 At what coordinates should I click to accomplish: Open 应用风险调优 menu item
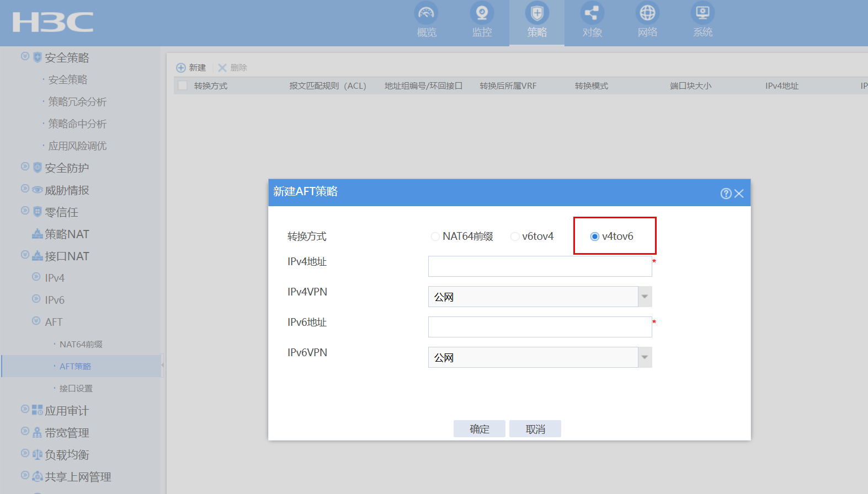click(77, 146)
